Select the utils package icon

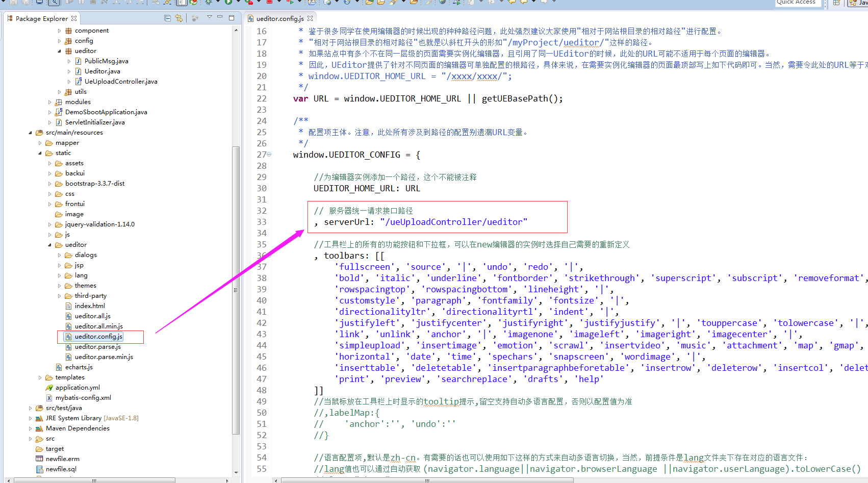point(68,92)
